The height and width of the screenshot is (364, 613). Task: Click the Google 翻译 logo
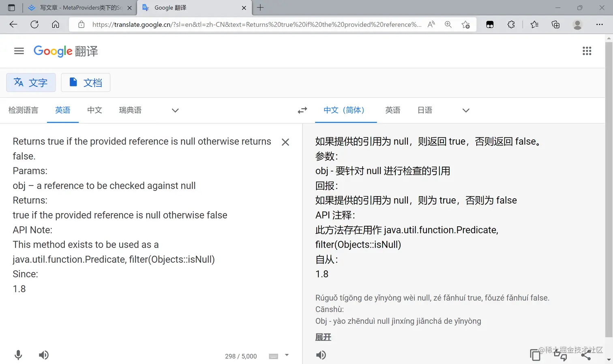(x=66, y=51)
